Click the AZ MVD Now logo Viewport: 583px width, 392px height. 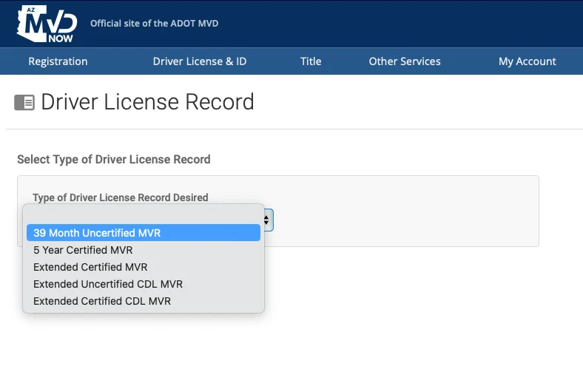click(x=46, y=24)
